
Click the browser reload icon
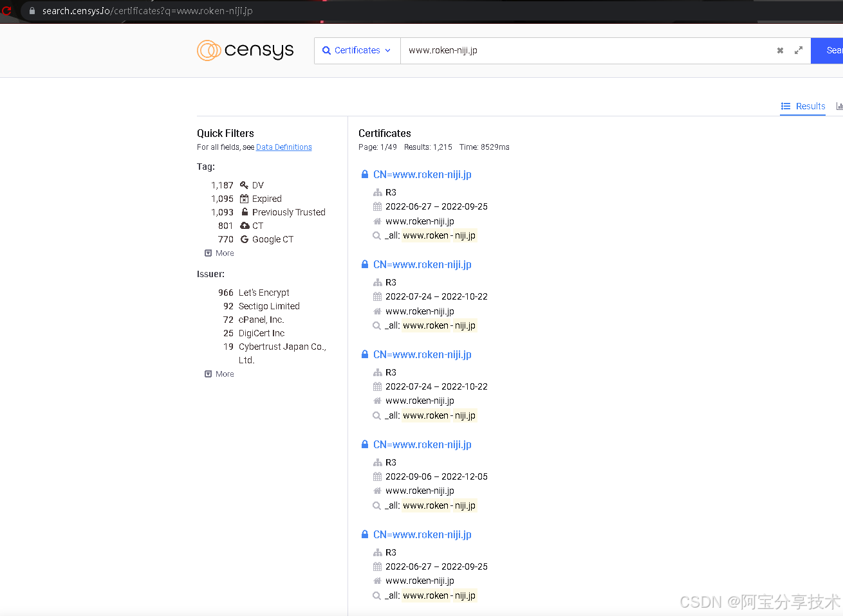pyautogui.click(x=7, y=11)
